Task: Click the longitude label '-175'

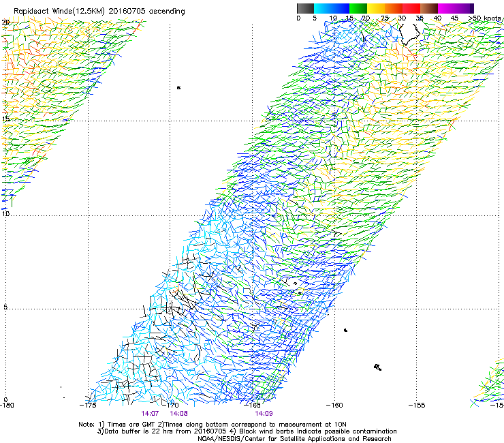Action: [x=88, y=405]
